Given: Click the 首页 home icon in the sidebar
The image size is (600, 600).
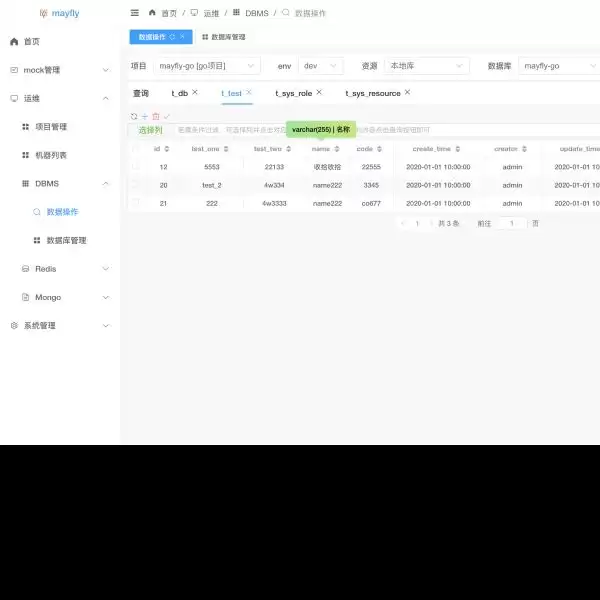Looking at the screenshot, I should pyautogui.click(x=14, y=41).
